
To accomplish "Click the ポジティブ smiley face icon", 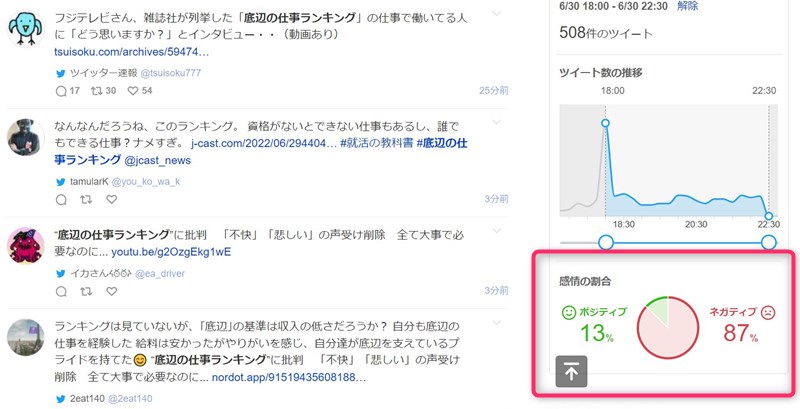I will (568, 312).
